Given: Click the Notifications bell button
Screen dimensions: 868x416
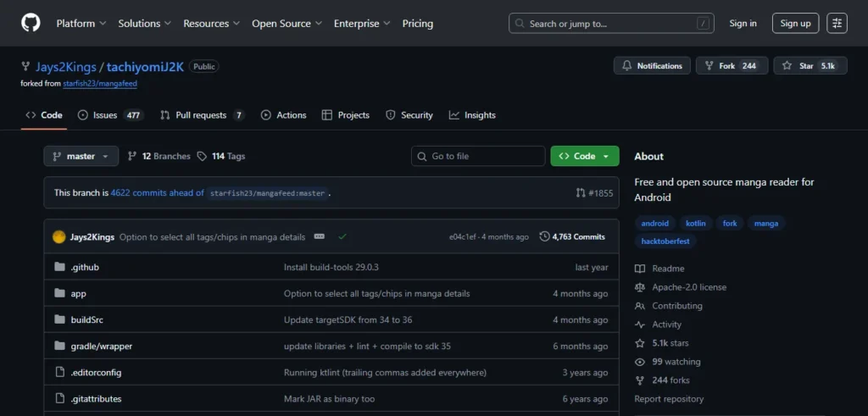Looking at the screenshot, I should pos(652,66).
